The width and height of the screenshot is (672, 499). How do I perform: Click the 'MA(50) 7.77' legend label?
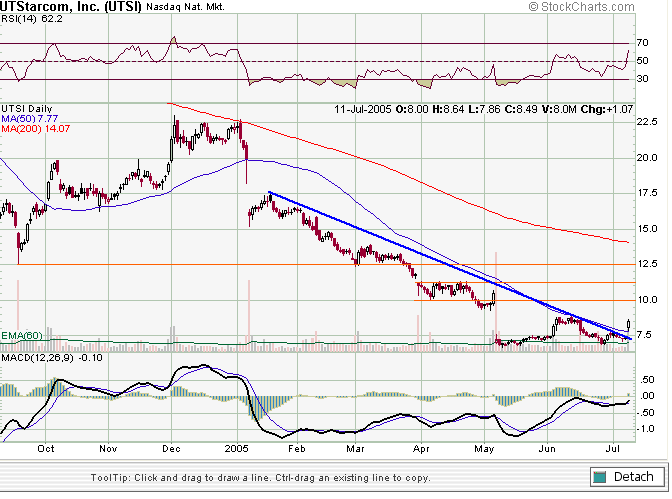coord(30,119)
